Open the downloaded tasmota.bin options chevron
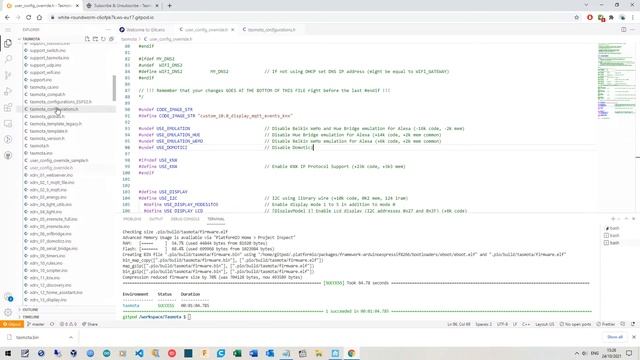 point(71,338)
